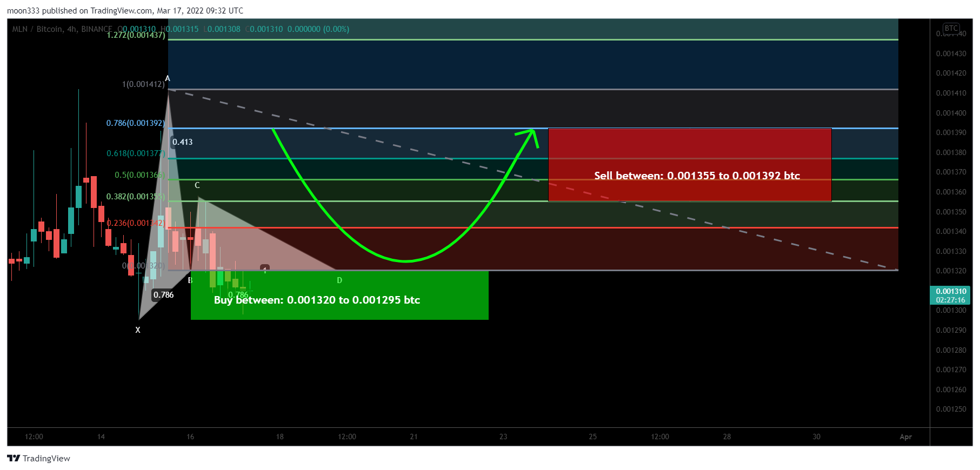Screen dimensions: 980x470
Task: Select the 1(0.001412) Fibonacci label
Action: pyautogui.click(x=143, y=84)
